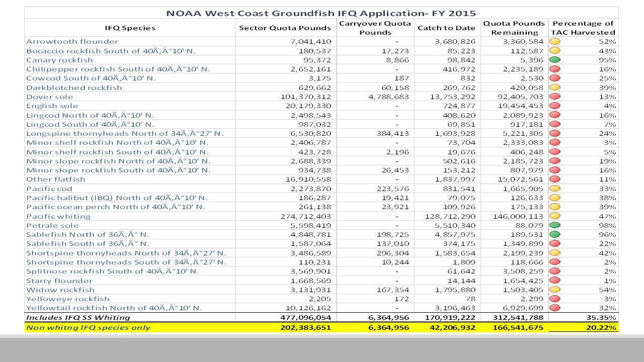Click red status icon for Lingcod South row
The image size is (644, 362).
coord(555,124)
